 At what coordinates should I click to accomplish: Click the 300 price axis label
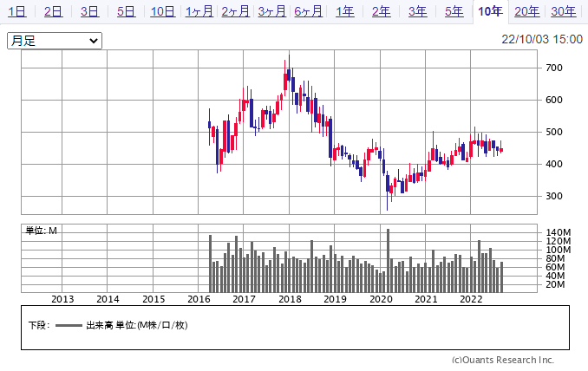point(554,196)
